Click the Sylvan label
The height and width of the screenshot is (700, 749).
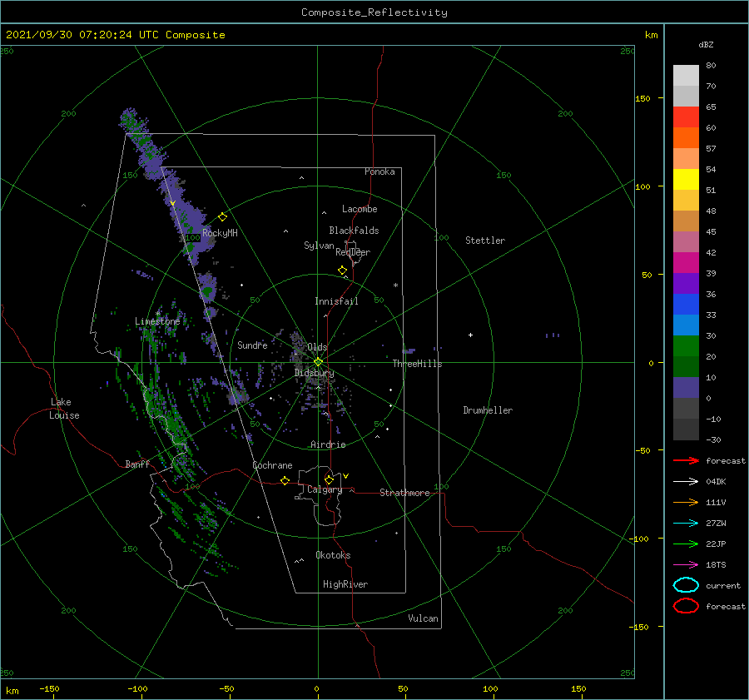coord(319,246)
